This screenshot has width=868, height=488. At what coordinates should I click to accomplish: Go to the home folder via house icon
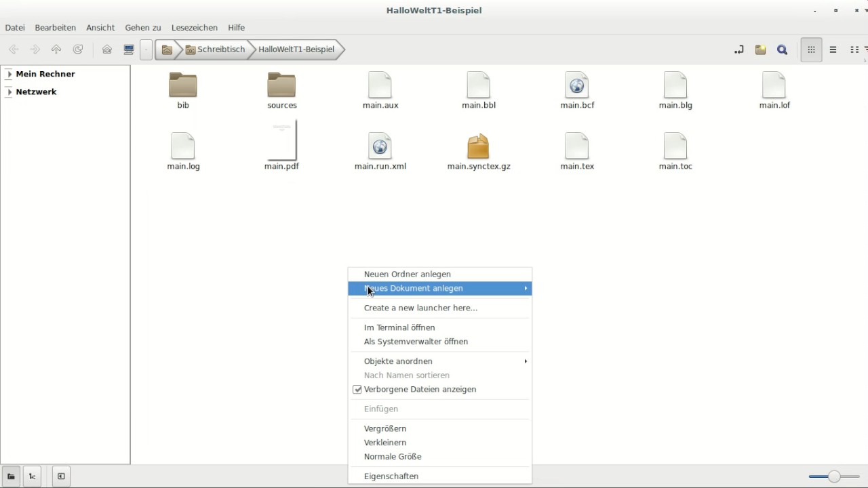coord(107,49)
